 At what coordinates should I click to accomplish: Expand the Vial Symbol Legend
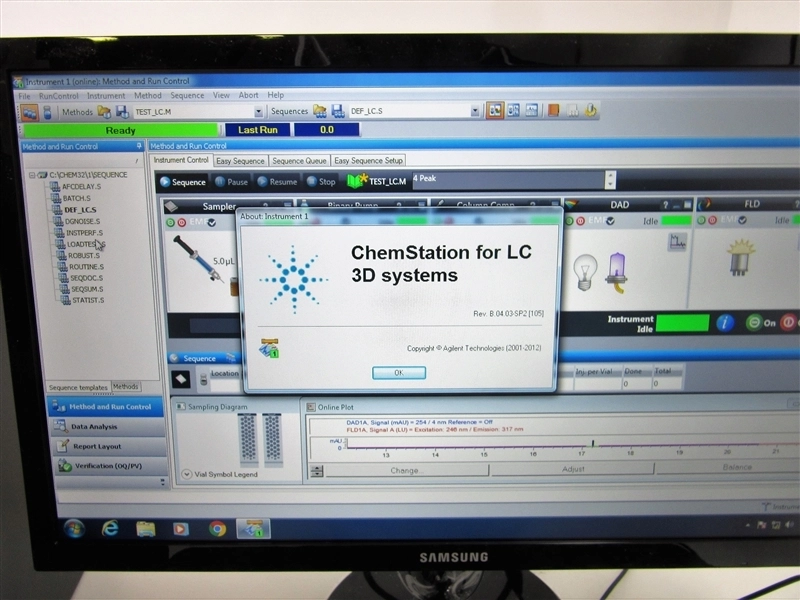tap(187, 474)
